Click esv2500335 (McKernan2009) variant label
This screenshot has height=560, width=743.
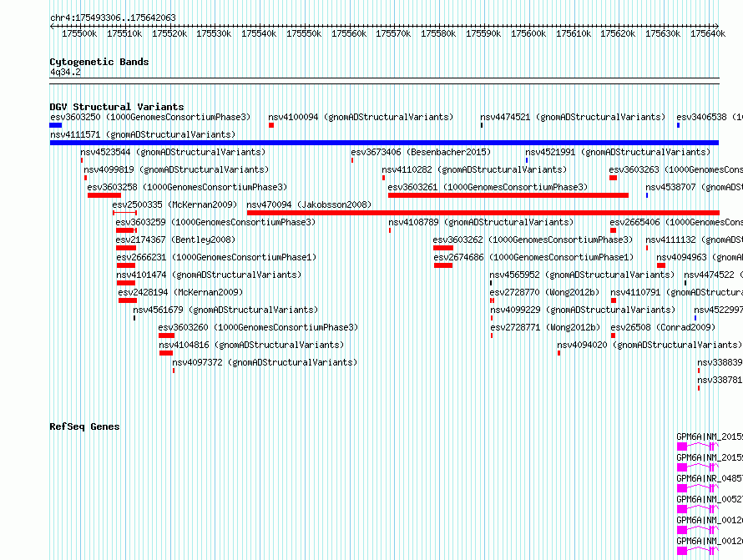pos(174,204)
